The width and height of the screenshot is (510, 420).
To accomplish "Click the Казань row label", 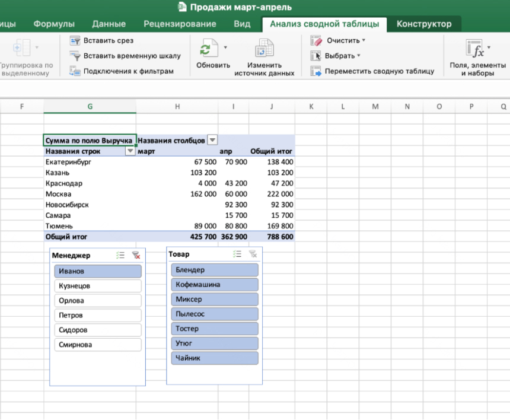I will [x=58, y=173].
